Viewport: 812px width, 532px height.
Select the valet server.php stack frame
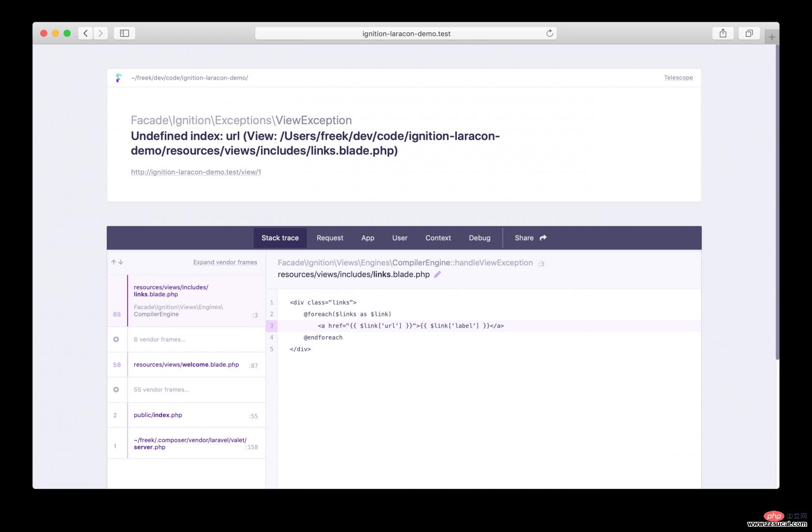pos(187,444)
